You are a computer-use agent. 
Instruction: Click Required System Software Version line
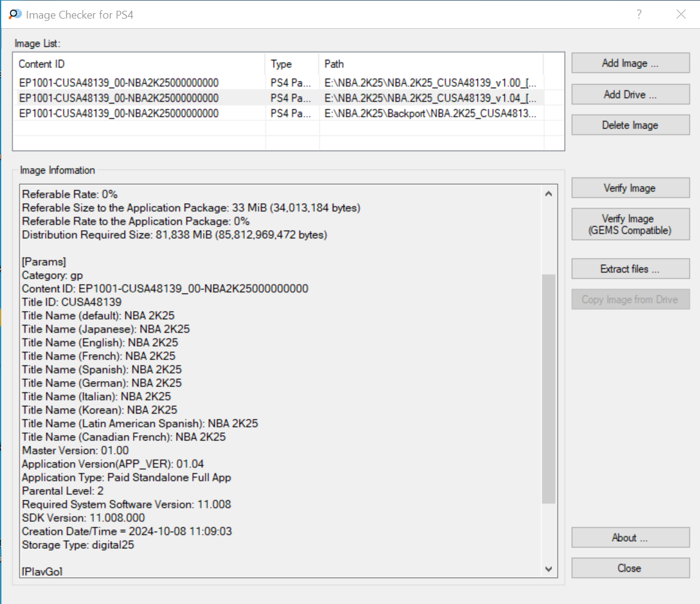127,505
